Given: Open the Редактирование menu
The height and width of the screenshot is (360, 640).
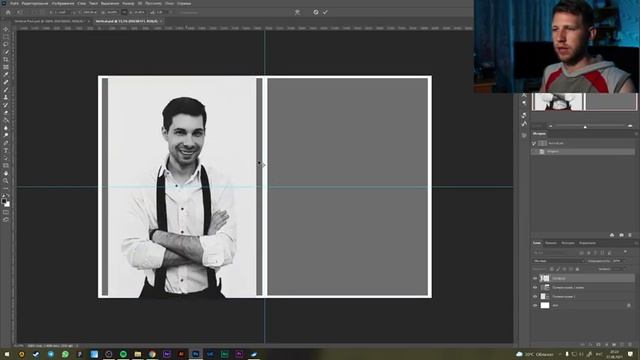Looking at the screenshot, I should 35,3.
